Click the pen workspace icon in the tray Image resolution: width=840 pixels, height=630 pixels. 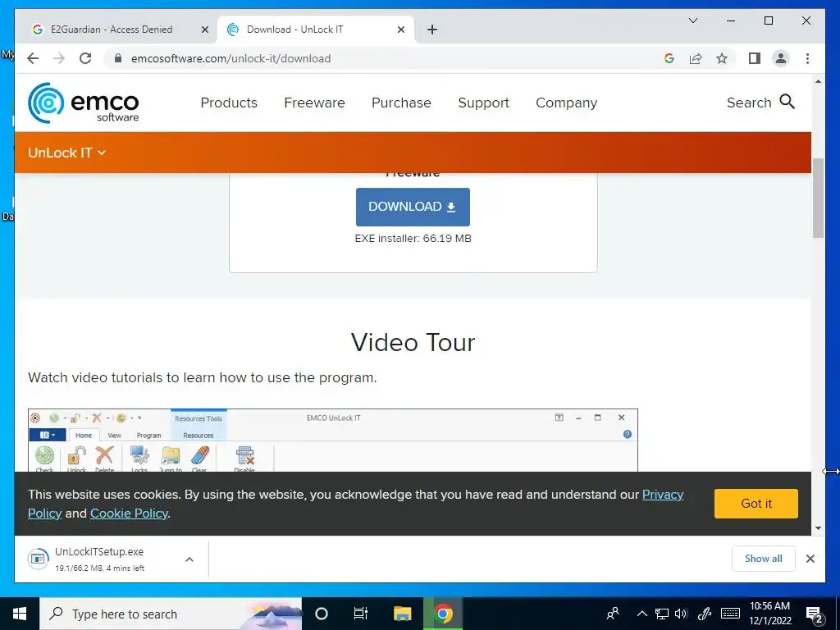tap(705, 614)
